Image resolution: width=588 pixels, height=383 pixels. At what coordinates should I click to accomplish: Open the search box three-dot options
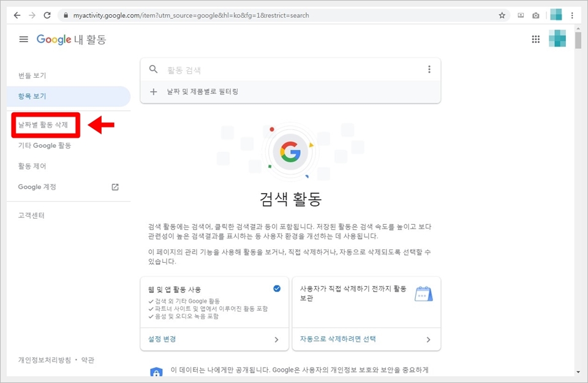[429, 69]
